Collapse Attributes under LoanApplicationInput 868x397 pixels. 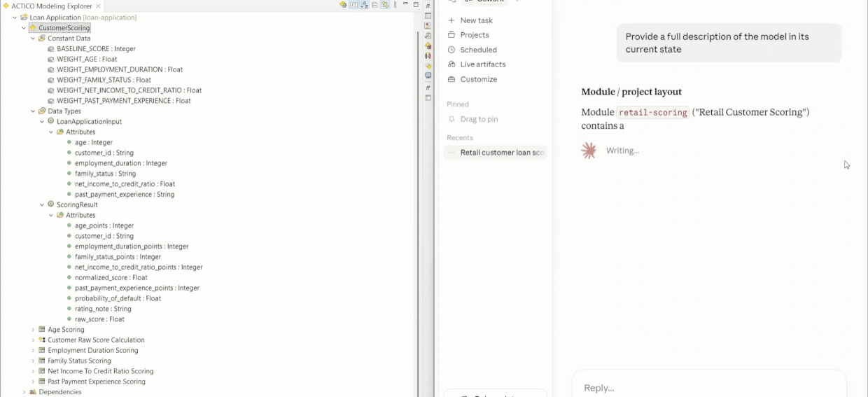tap(51, 132)
